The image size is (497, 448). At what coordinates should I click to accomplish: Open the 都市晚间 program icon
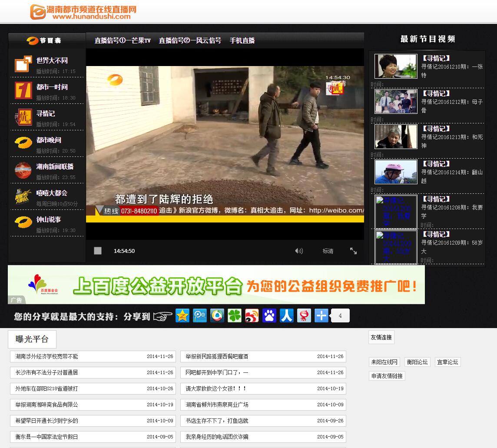tap(23, 143)
